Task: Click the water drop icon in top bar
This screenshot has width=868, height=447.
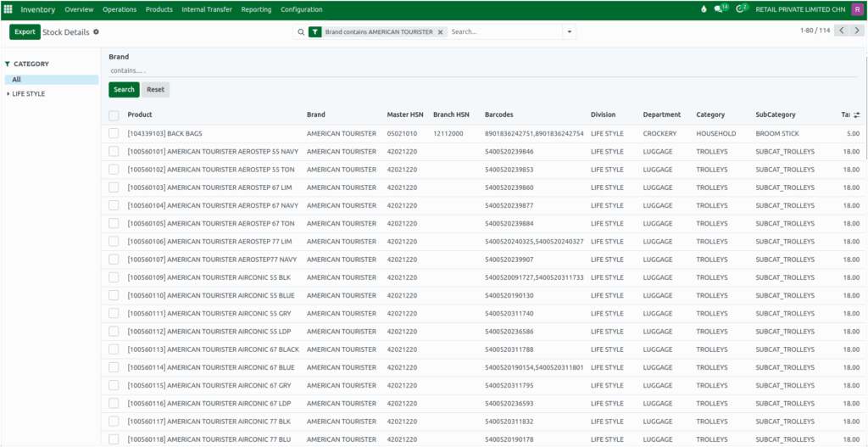Action: pos(704,9)
